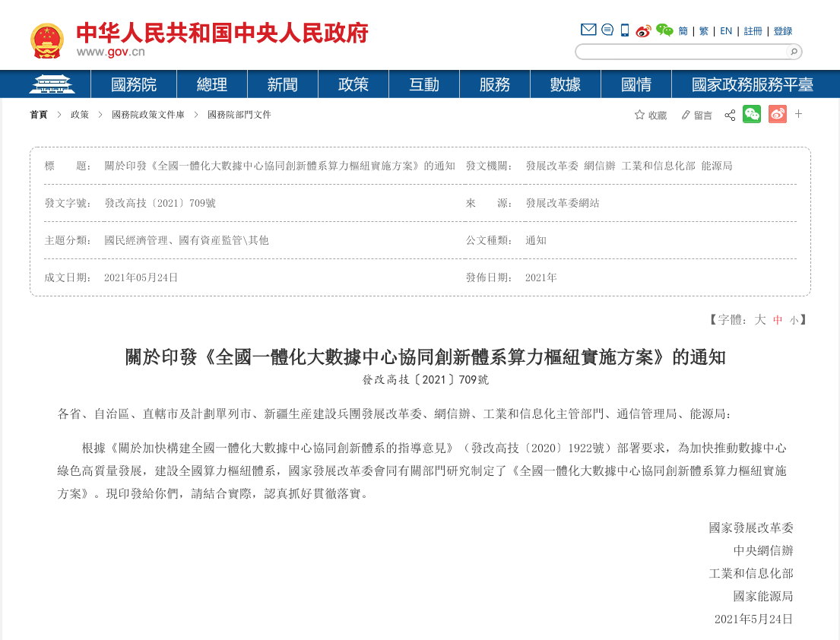The width and height of the screenshot is (840, 640).
Task: Open the Weibo icon in top header
Action: [x=643, y=30]
